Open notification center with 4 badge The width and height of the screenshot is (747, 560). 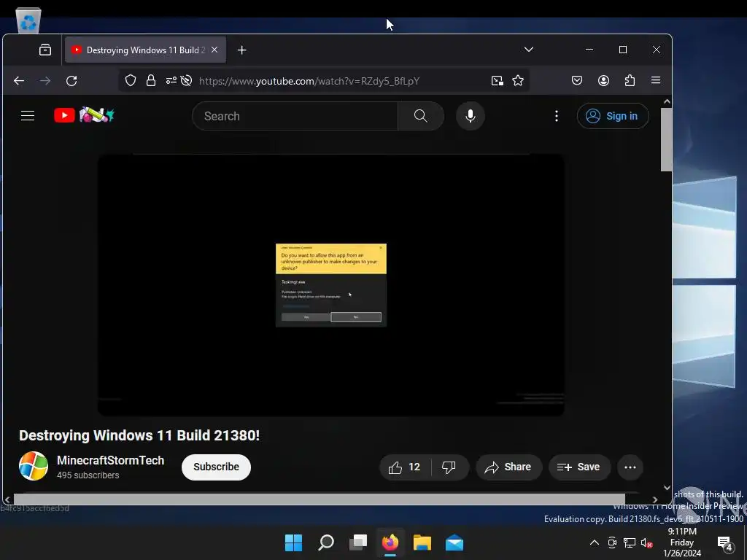click(724, 542)
